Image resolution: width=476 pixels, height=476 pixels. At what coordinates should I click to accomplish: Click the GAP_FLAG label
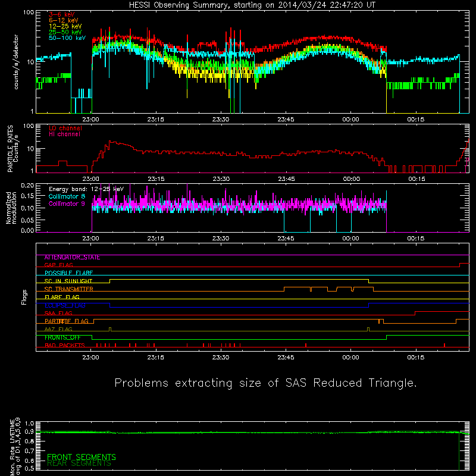pos(58,265)
